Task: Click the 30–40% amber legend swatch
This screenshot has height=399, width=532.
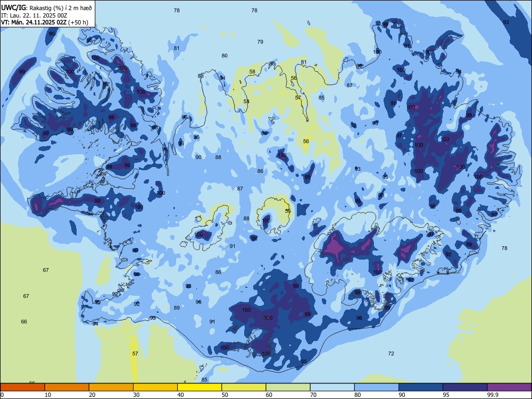Action: click(x=155, y=387)
